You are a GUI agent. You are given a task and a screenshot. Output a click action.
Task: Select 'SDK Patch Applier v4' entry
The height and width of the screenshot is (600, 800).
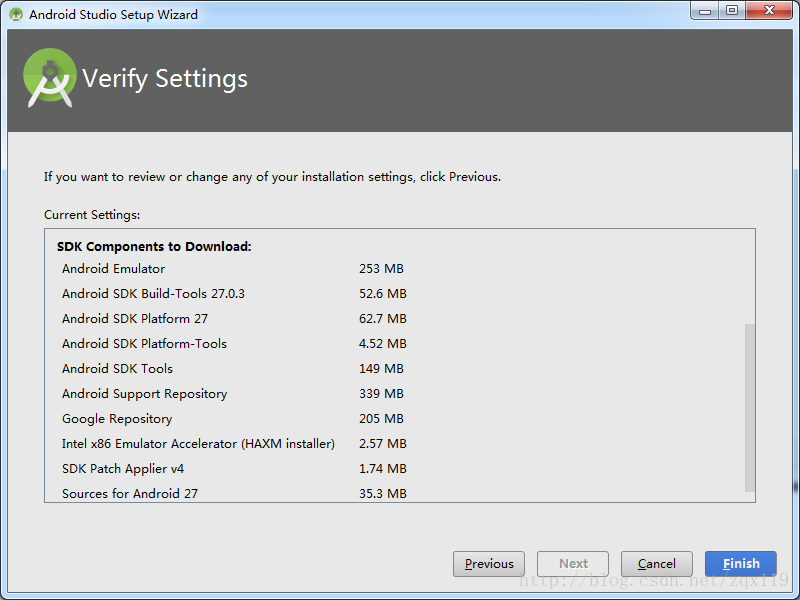point(122,468)
